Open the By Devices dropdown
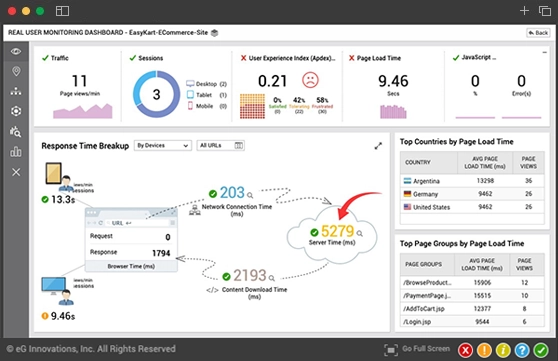The image size is (558, 361). (163, 146)
